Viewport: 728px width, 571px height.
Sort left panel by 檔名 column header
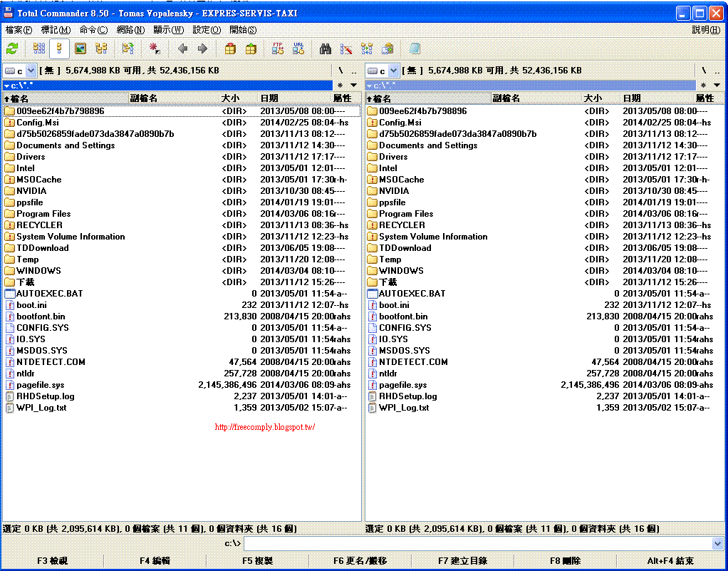click(x=66, y=98)
